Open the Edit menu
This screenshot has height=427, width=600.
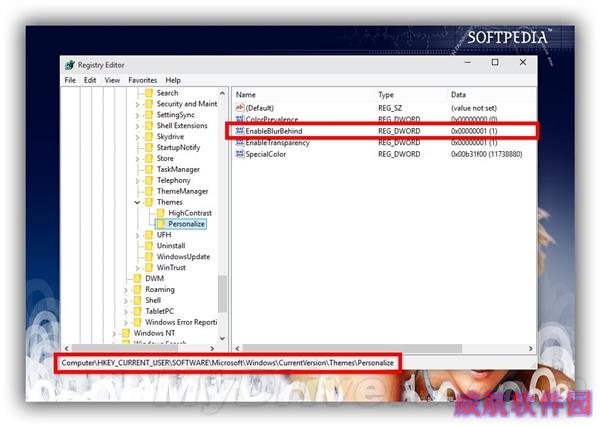90,80
